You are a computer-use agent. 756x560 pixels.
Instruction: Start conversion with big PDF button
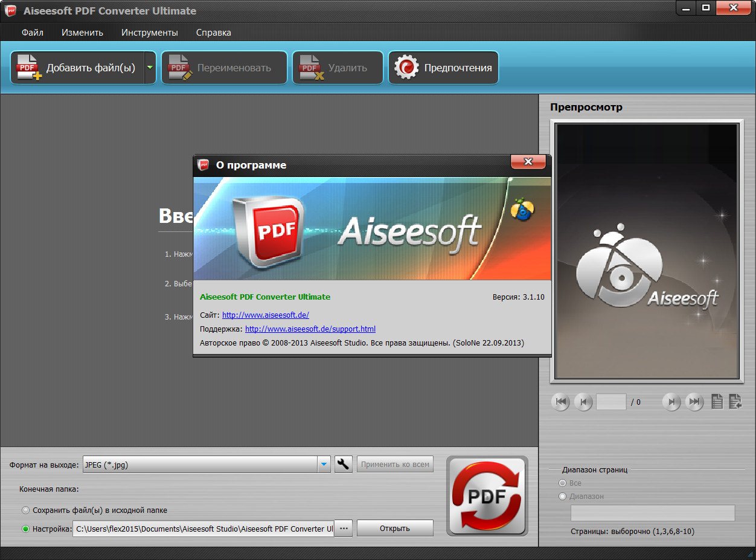click(487, 496)
